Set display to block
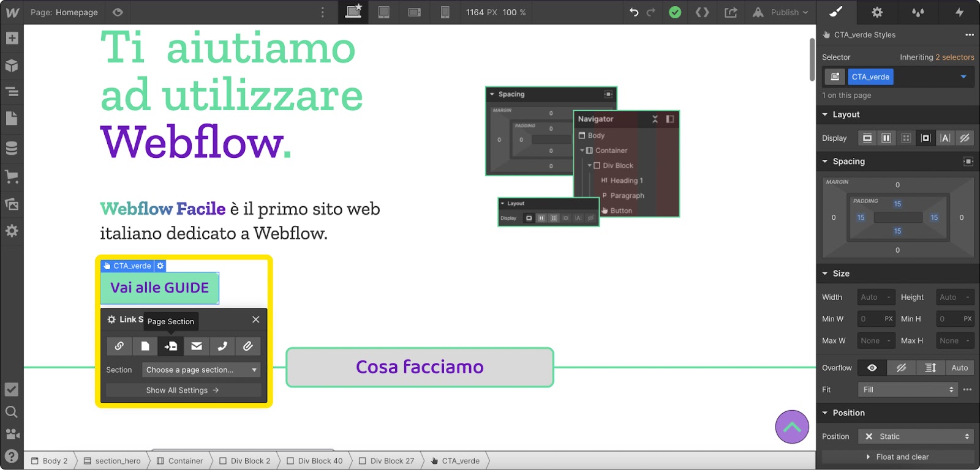The height and width of the screenshot is (470, 980). click(x=867, y=138)
